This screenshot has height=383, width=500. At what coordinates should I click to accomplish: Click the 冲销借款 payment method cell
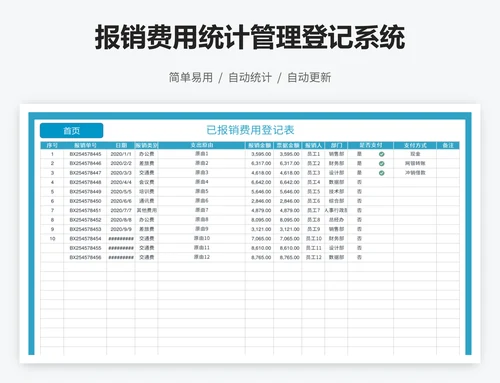click(415, 173)
